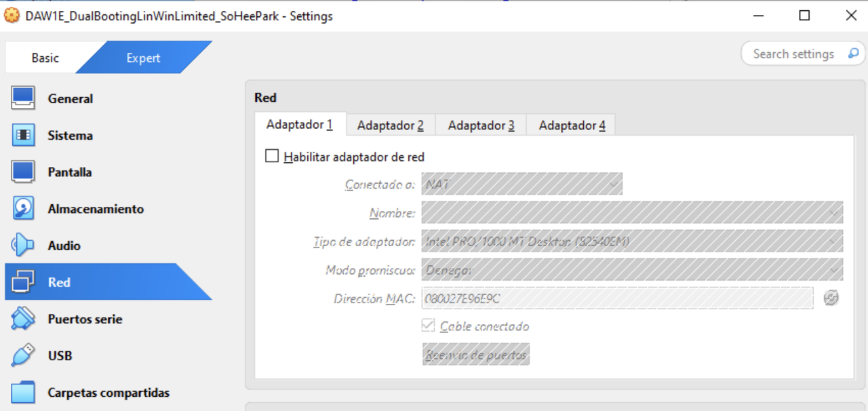This screenshot has height=411, width=868.
Task: Close the Settings window
Action: point(851,16)
